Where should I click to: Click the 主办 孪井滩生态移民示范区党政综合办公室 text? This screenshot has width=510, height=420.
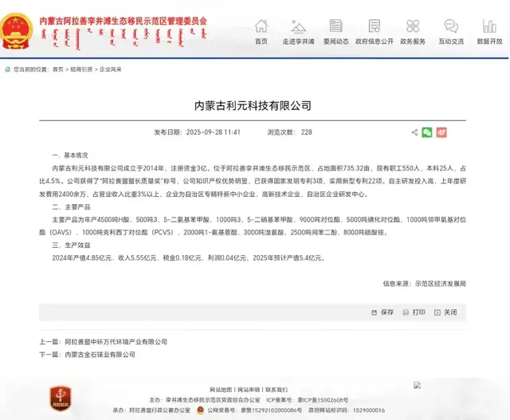point(205,400)
